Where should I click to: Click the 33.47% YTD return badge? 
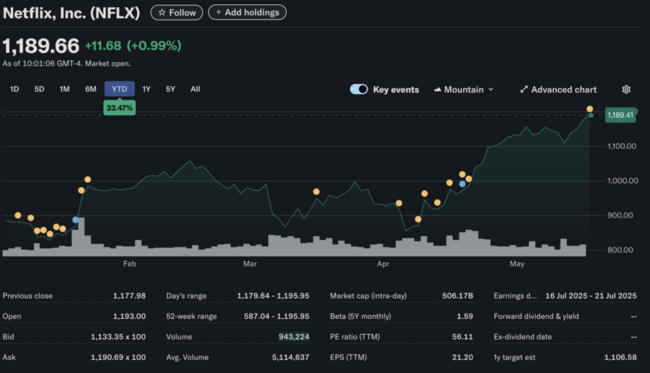[x=119, y=108]
